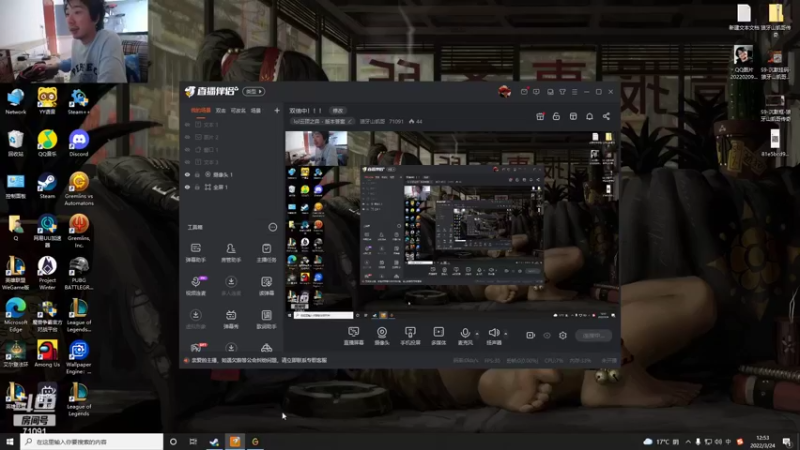
Task: Switch to the fourth scene tab
Action: 256,110
